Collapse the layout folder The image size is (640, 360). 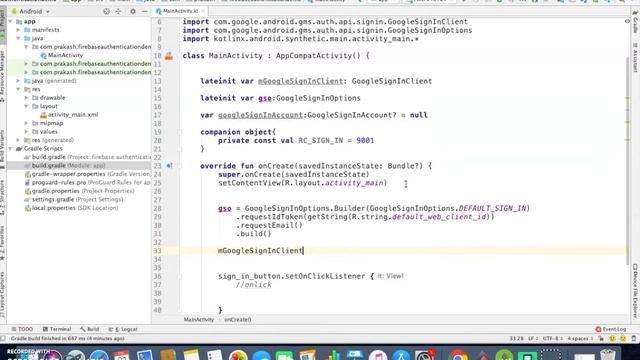click(27, 106)
